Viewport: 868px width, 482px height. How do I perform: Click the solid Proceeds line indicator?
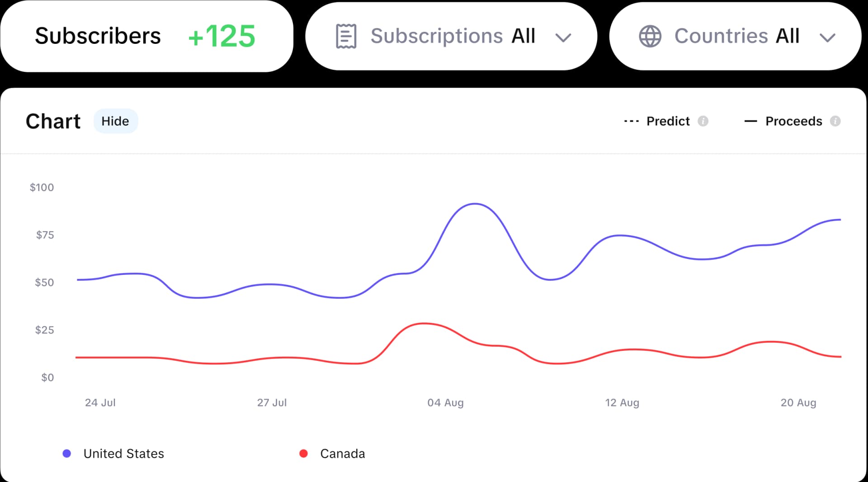[750, 121]
